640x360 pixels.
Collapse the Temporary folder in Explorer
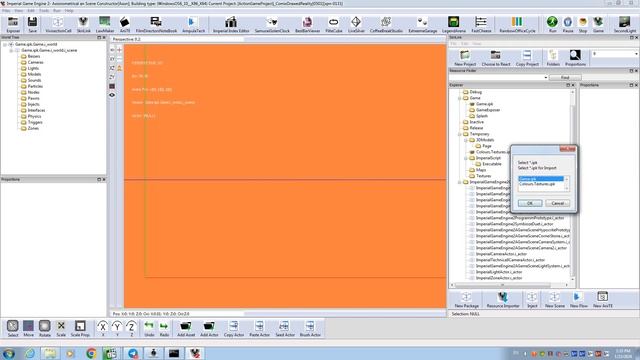click(460, 134)
